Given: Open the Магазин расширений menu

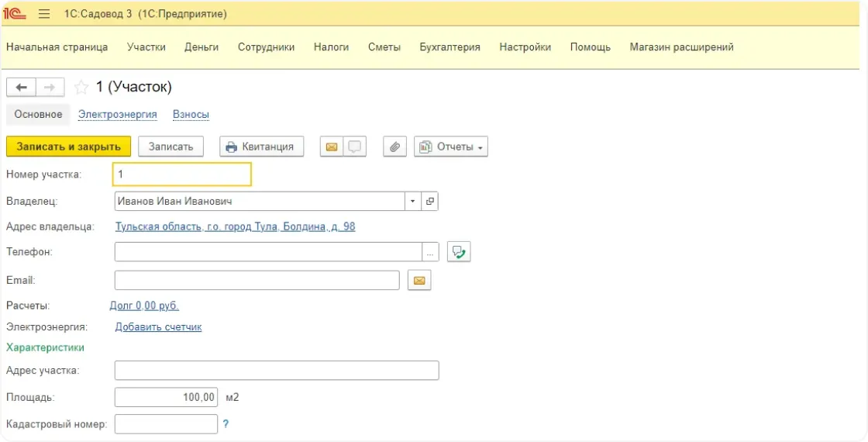Looking at the screenshot, I should (681, 47).
